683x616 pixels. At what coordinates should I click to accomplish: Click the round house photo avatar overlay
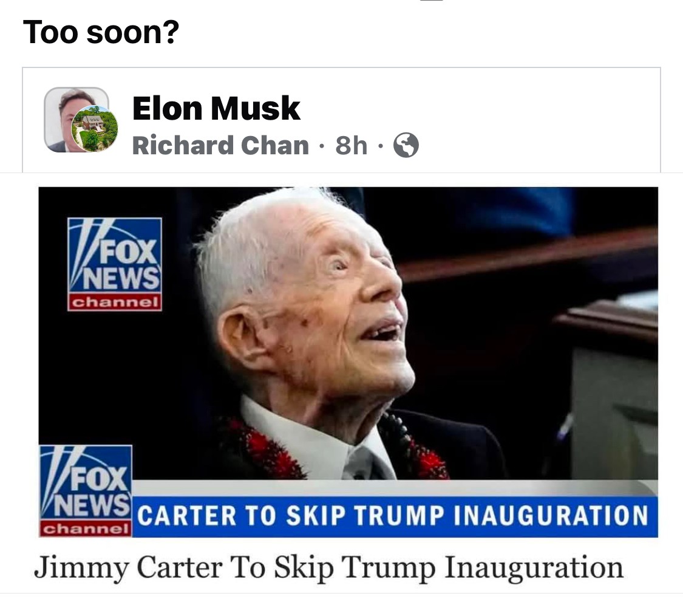[x=95, y=129]
